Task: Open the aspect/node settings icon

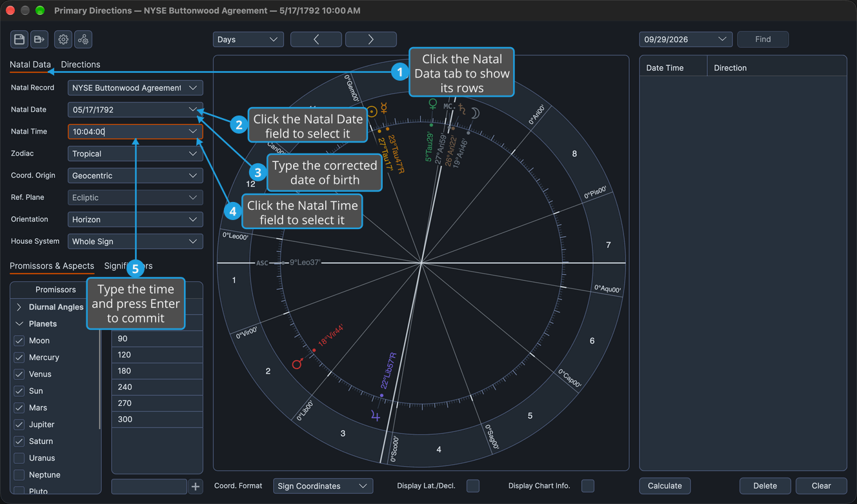Action: (83, 39)
